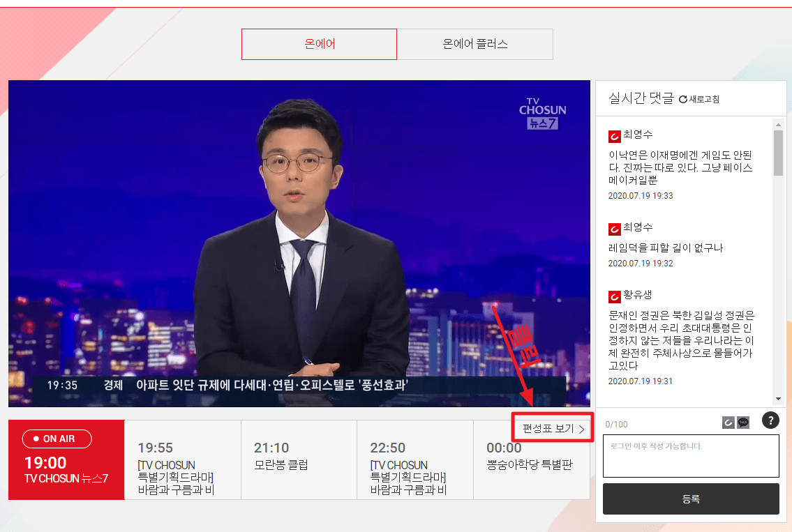The width and height of the screenshot is (792, 532).
Task: Click the help question mark icon
Action: tap(770, 420)
